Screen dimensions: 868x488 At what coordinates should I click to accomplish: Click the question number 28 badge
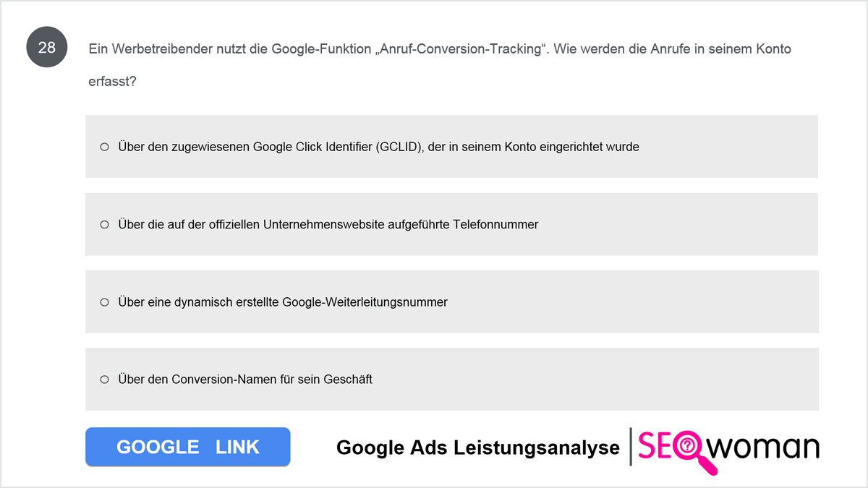click(x=47, y=48)
